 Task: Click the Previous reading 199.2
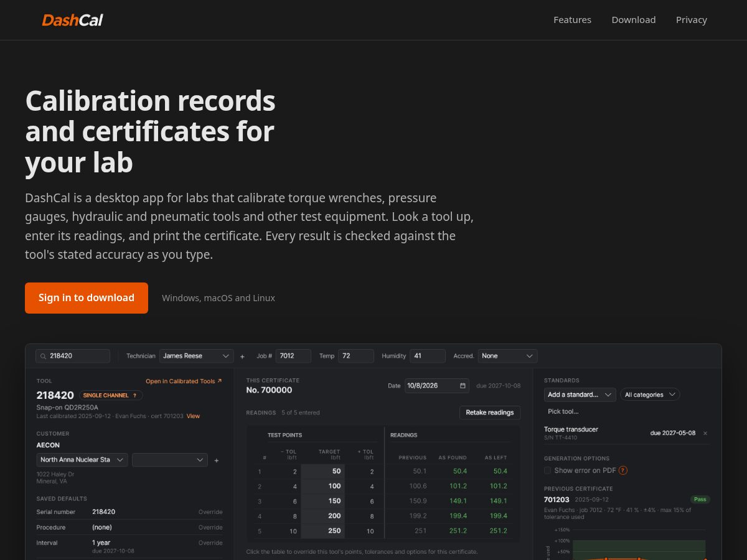point(418,516)
